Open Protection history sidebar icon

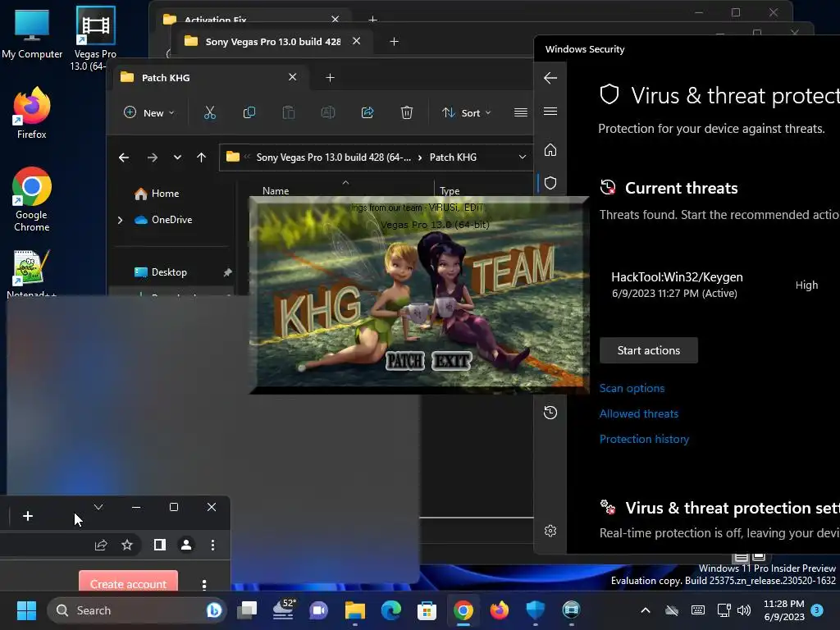pyautogui.click(x=550, y=413)
